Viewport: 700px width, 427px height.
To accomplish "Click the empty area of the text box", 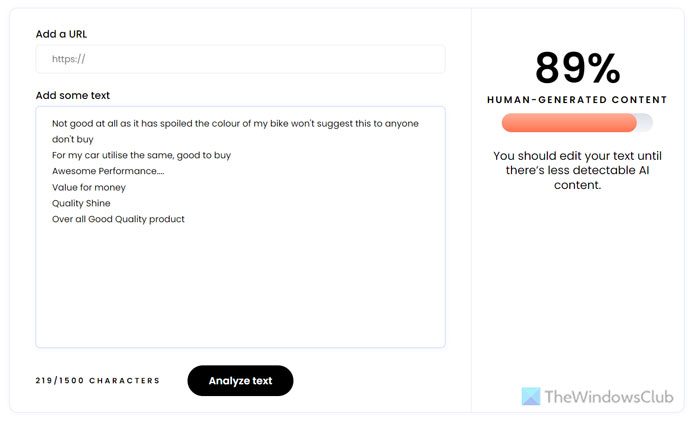I will [240, 290].
